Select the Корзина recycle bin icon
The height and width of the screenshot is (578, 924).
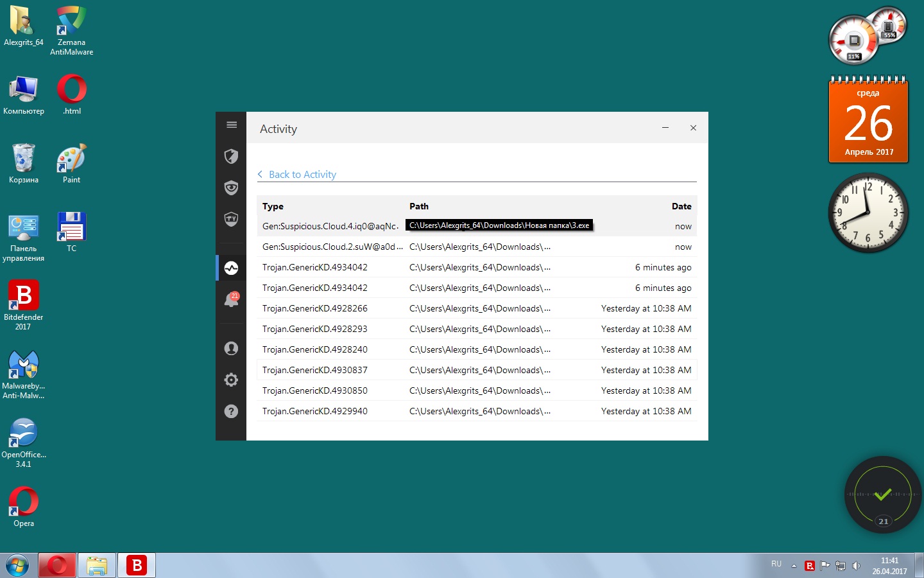(x=24, y=164)
